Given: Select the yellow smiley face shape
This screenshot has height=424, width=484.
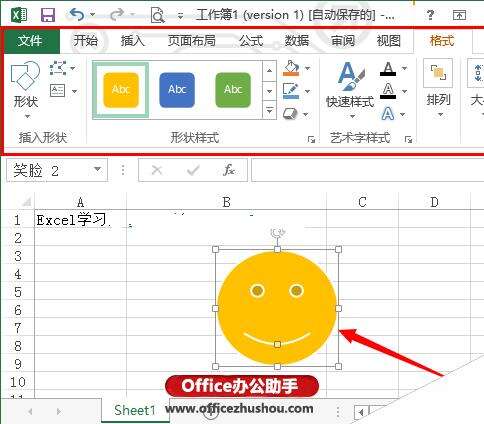Looking at the screenshot, I should click(277, 308).
